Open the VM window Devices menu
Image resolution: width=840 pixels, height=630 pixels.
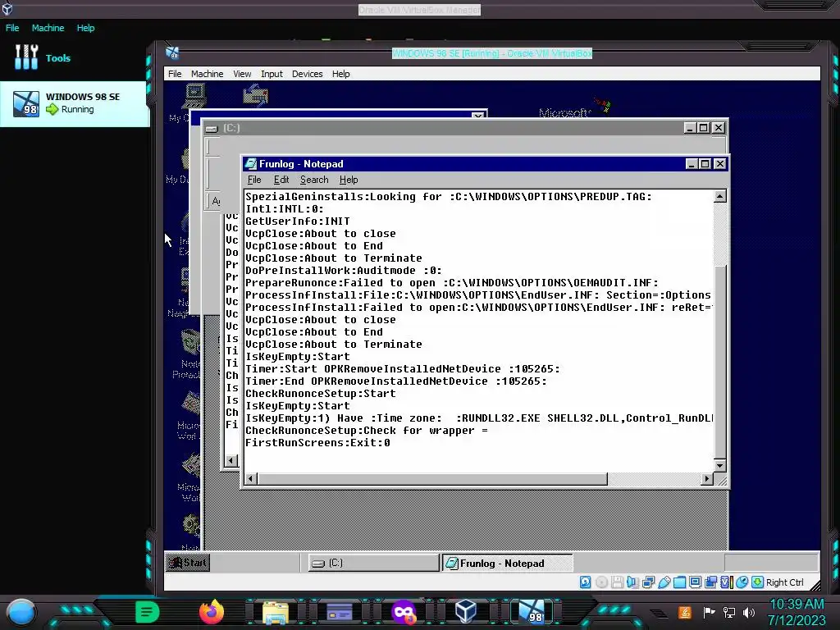pos(307,74)
